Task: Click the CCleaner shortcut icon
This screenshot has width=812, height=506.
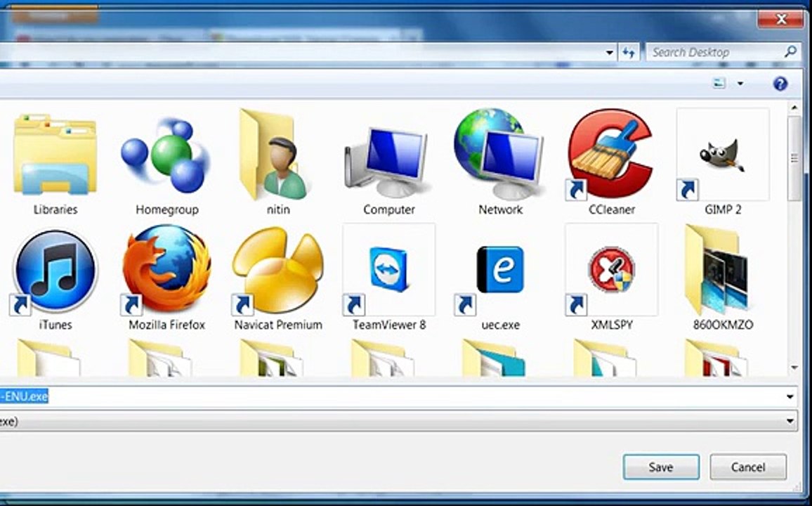Action: (x=611, y=154)
